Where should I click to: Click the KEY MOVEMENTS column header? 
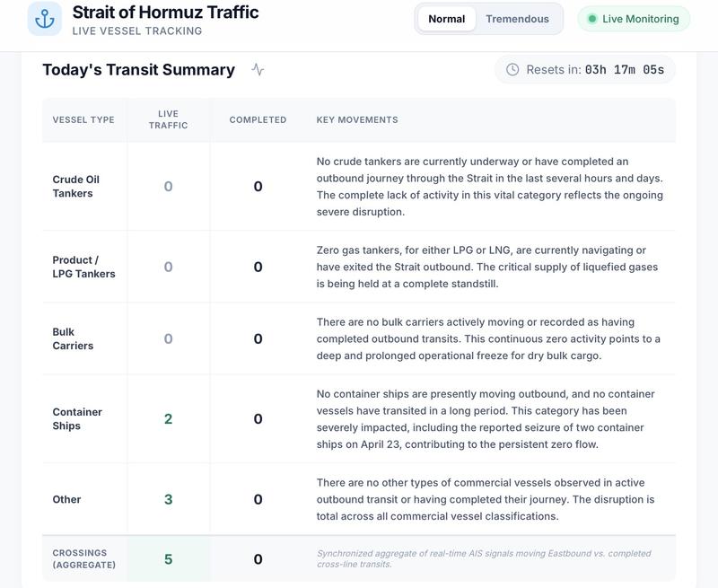[x=357, y=119]
